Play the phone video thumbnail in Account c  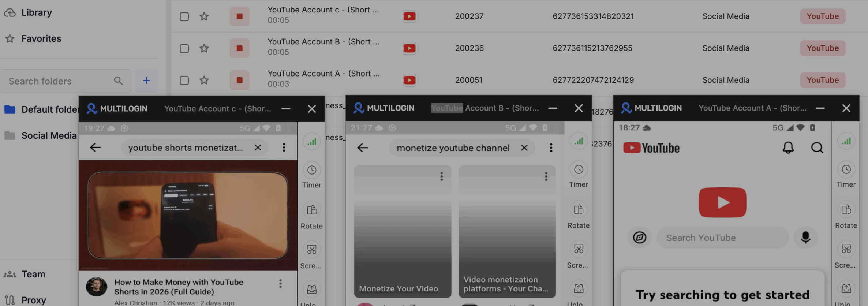tap(188, 216)
